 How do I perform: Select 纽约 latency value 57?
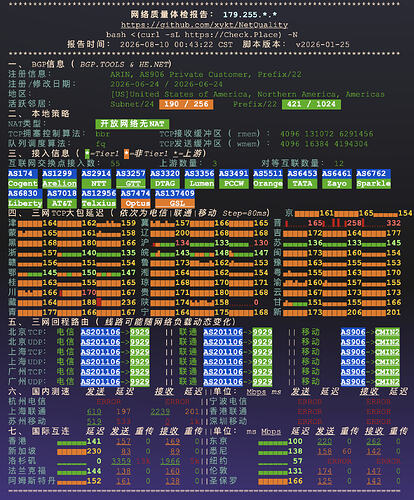tap(298, 461)
